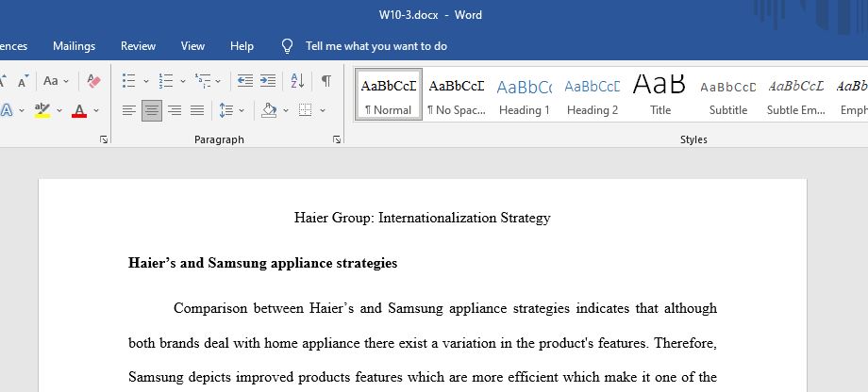Screen dimensions: 868x392
Task: Click the Borders icon
Action: pyautogui.click(x=305, y=110)
